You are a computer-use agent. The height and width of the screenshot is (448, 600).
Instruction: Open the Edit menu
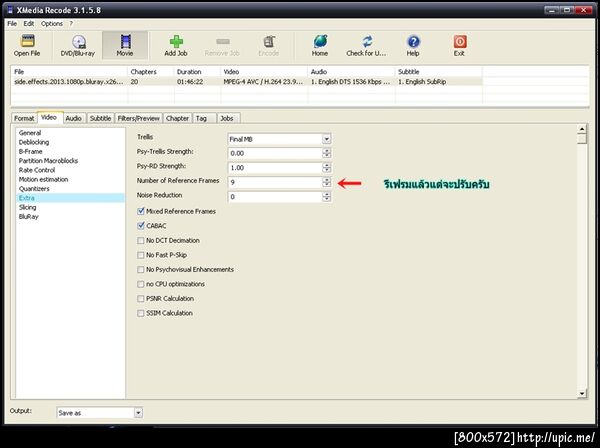[x=29, y=24]
